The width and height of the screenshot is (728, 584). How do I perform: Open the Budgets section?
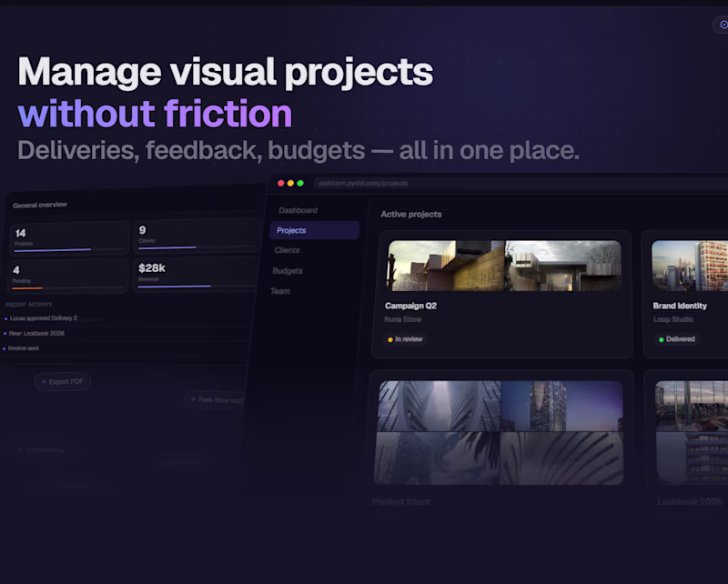(288, 271)
